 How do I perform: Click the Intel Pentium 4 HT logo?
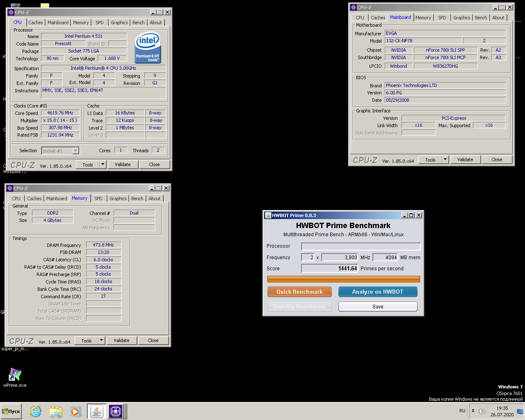[148, 47]
